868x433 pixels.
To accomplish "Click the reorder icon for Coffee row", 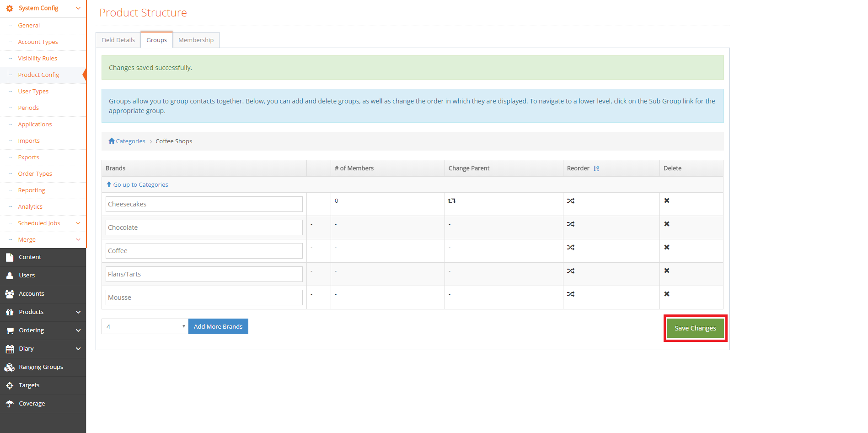I will pos(571,248).
